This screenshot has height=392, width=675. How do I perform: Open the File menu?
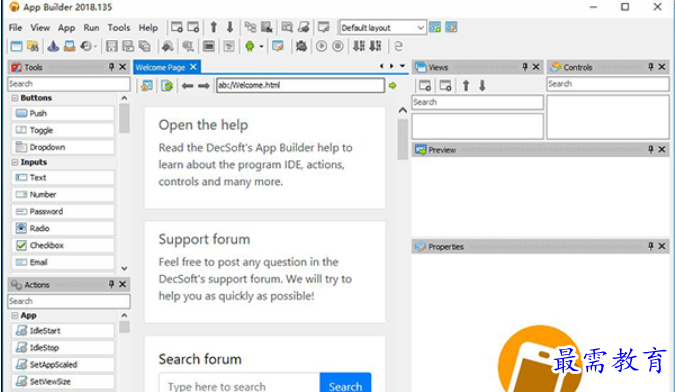(15, 28)
